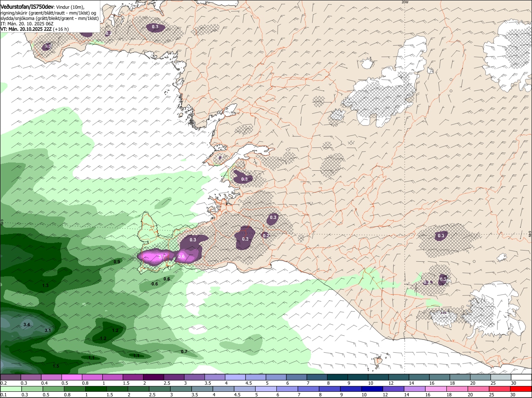Click the '1.3' rain value on the map

pyautogui.click(x=45, y=285)
